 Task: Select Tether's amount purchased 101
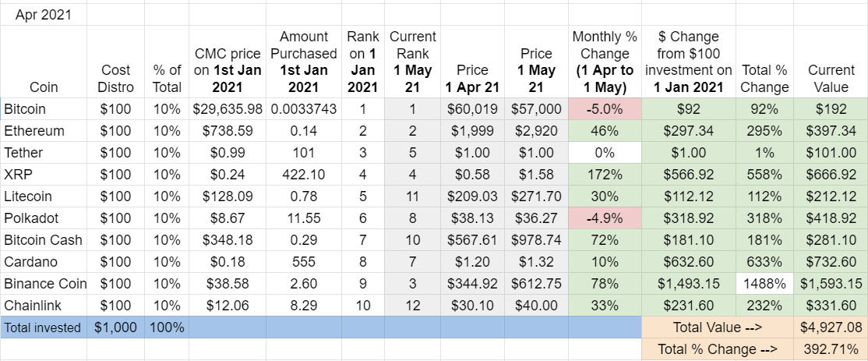pyautogui.click(x=304, y=153)
